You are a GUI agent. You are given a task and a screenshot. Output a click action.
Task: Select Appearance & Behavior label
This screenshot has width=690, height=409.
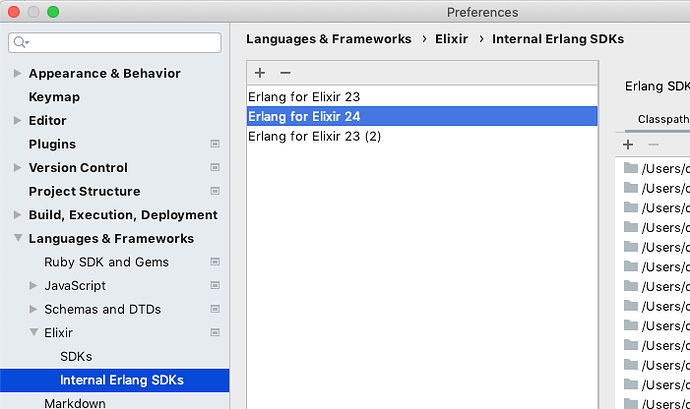click(x=105, y=73)
